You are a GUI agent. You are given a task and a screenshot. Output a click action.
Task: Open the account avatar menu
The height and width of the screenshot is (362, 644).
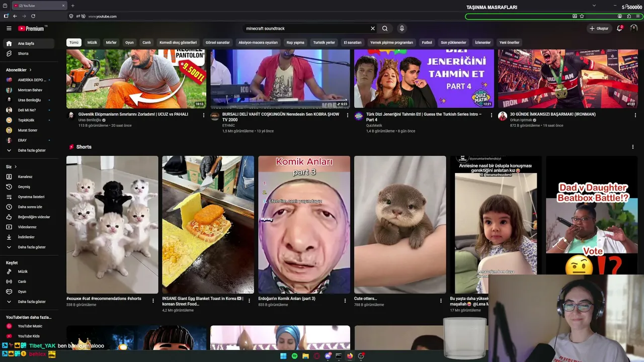tap(633, 29)
